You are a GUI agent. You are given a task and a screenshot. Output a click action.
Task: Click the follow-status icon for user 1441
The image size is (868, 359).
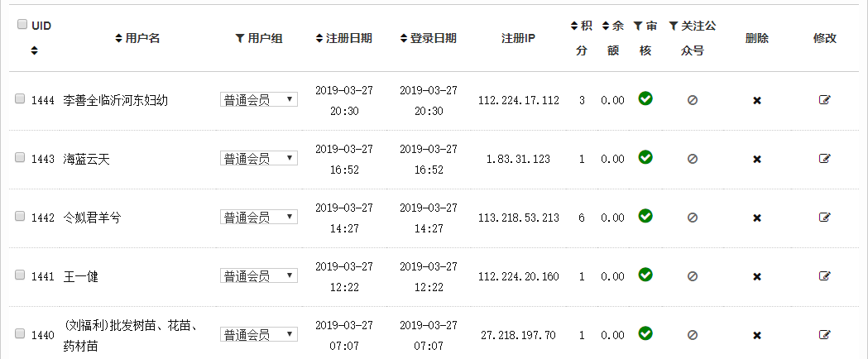tap(693, 276)
